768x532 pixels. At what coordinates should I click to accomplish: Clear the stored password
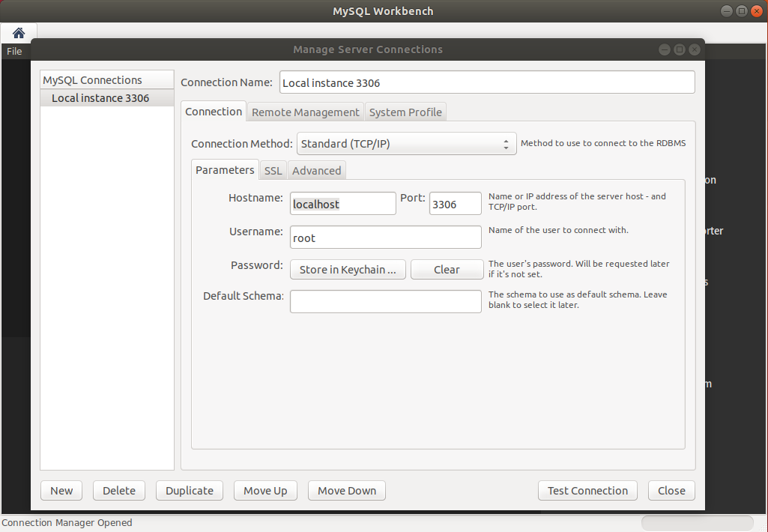[447, 270]
